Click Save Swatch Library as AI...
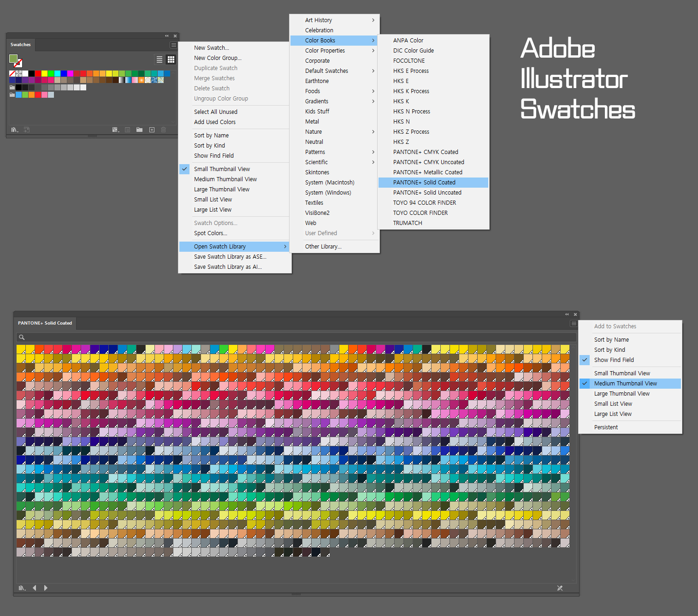The width and height of the screenshot is (698, 616). point(234,267)
